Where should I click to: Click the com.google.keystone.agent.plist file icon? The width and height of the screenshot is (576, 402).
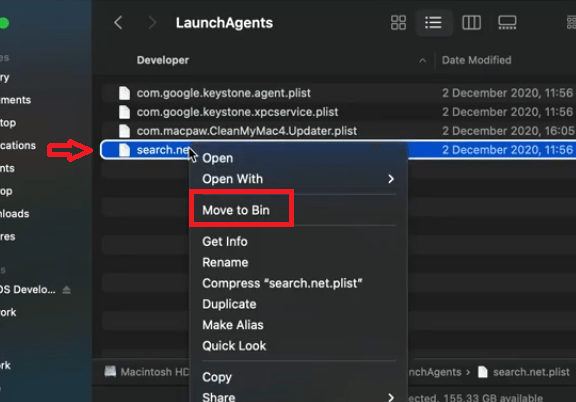point(124,93)
